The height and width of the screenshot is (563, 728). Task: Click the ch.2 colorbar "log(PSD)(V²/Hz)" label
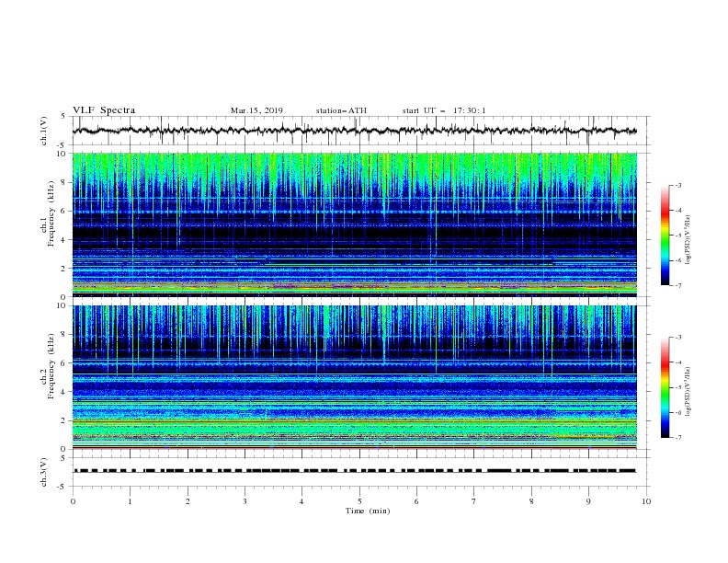click(688, 392)
